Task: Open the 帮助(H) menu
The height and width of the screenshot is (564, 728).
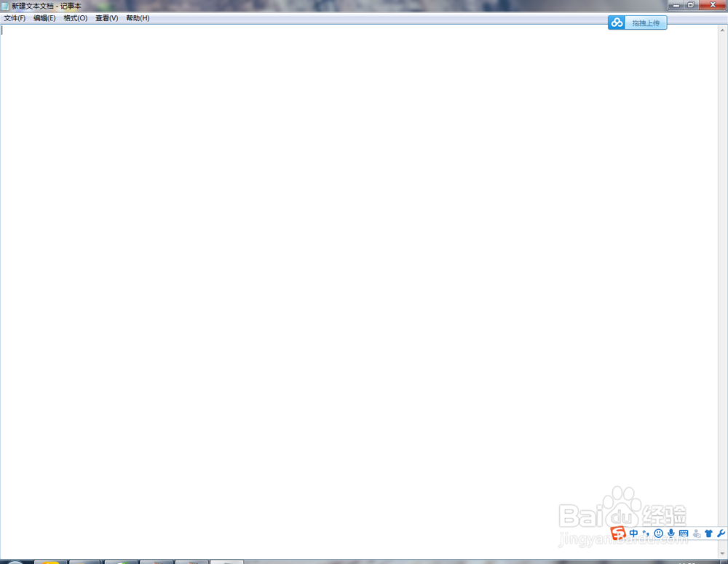Action: coord(138,18)
